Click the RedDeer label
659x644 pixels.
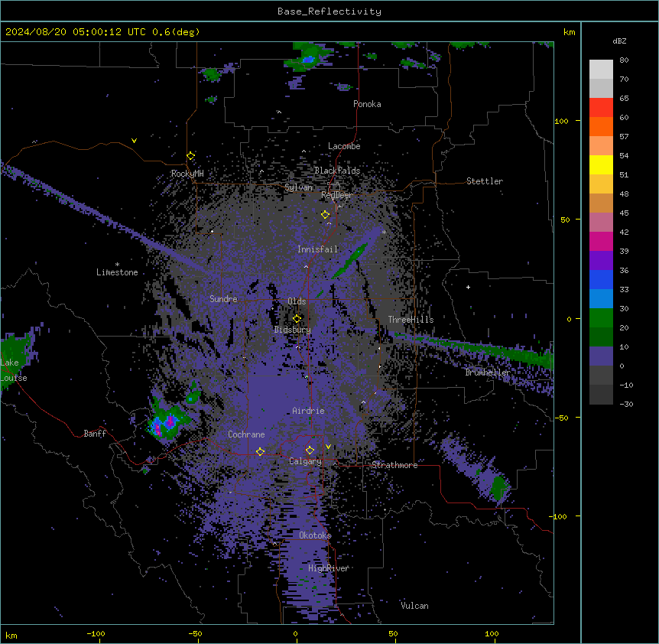tap(337, 195)
